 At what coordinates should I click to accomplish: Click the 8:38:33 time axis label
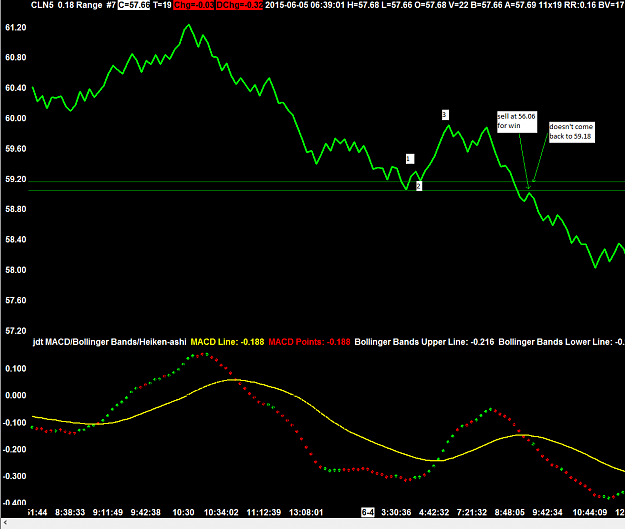[70, 513]
